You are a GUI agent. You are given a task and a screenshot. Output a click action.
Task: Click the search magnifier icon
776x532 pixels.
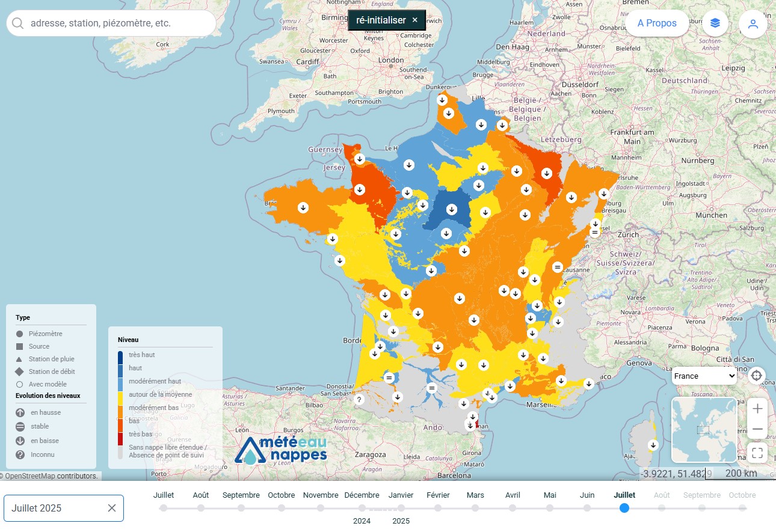[18, 23]
